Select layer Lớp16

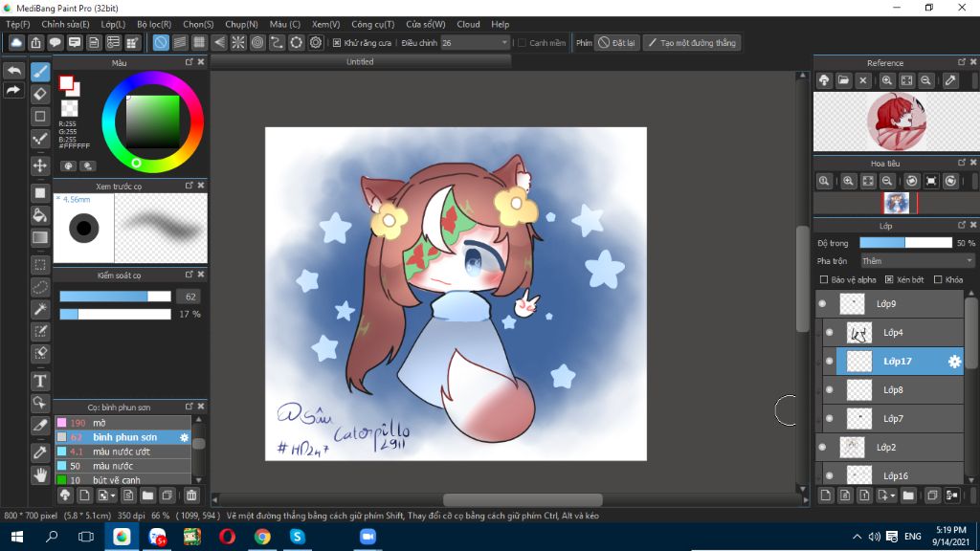[893, 476]
